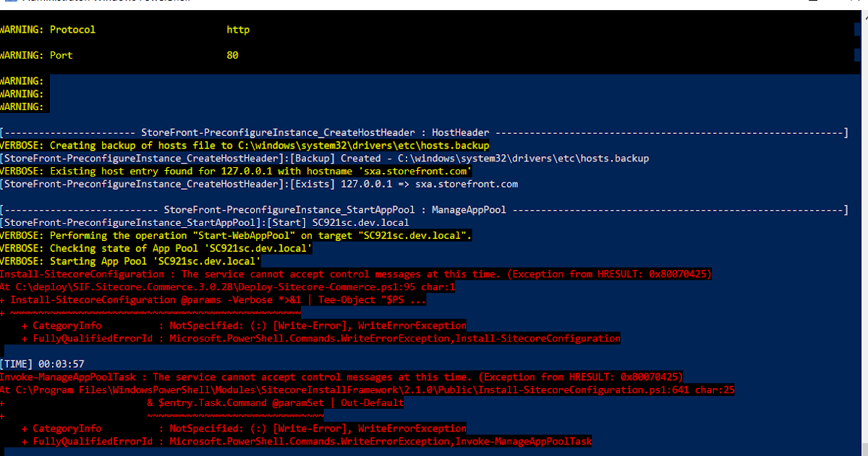Image resolution: width=868 pixels, height=456 pixels.
Task: Select the port value '80'
Action: click(232, 55)
